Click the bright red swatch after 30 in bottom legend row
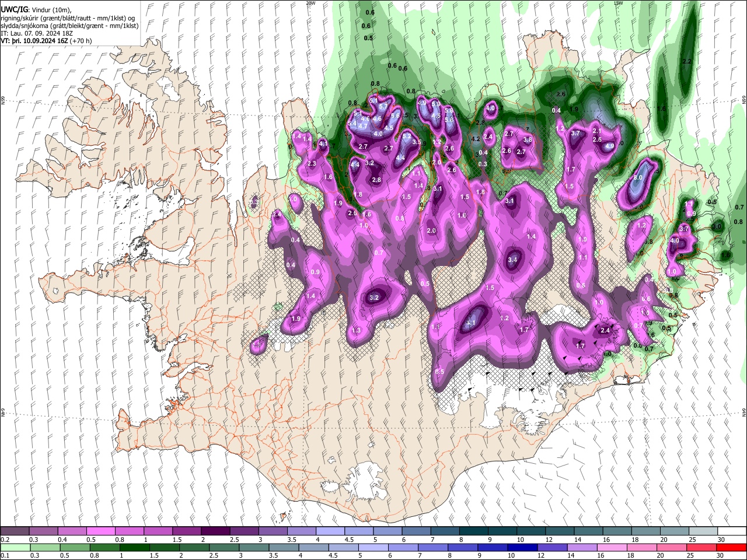Viewport: 747px width, 560px height. point(731,548)
